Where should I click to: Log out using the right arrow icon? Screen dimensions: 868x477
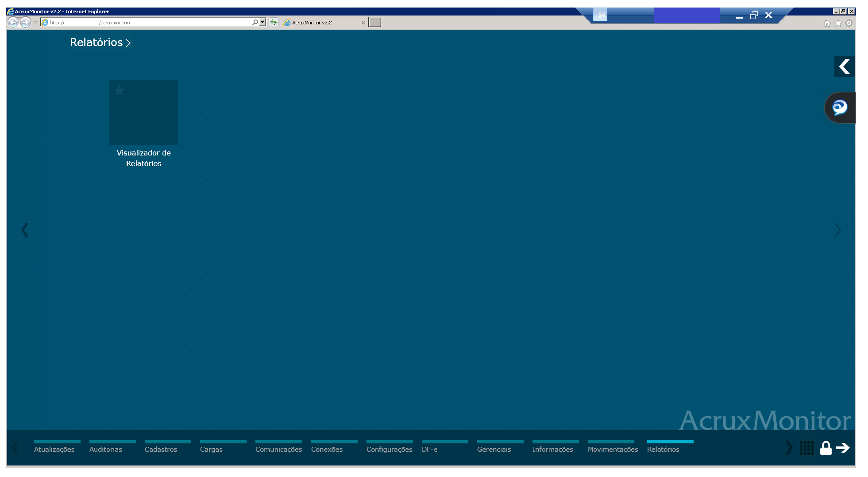tap(843, 448)
